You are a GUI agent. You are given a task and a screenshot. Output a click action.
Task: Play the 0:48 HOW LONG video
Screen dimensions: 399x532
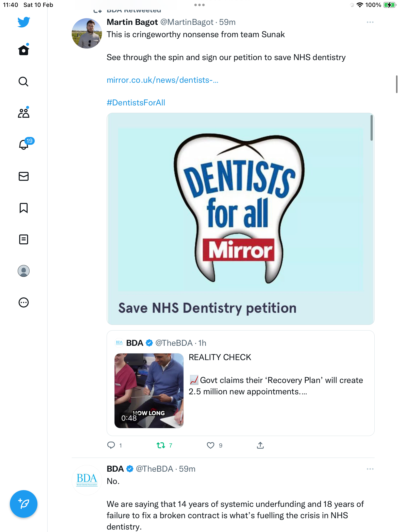(x=149, y=391)
